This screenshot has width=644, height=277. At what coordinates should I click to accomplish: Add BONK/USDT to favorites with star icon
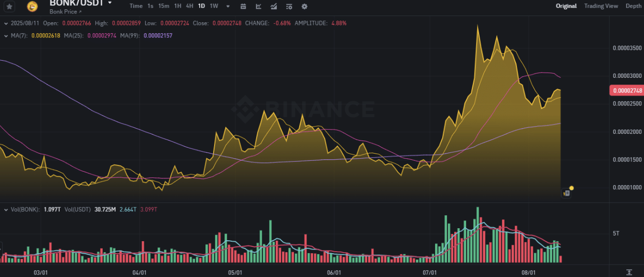(x=9, y=6)
